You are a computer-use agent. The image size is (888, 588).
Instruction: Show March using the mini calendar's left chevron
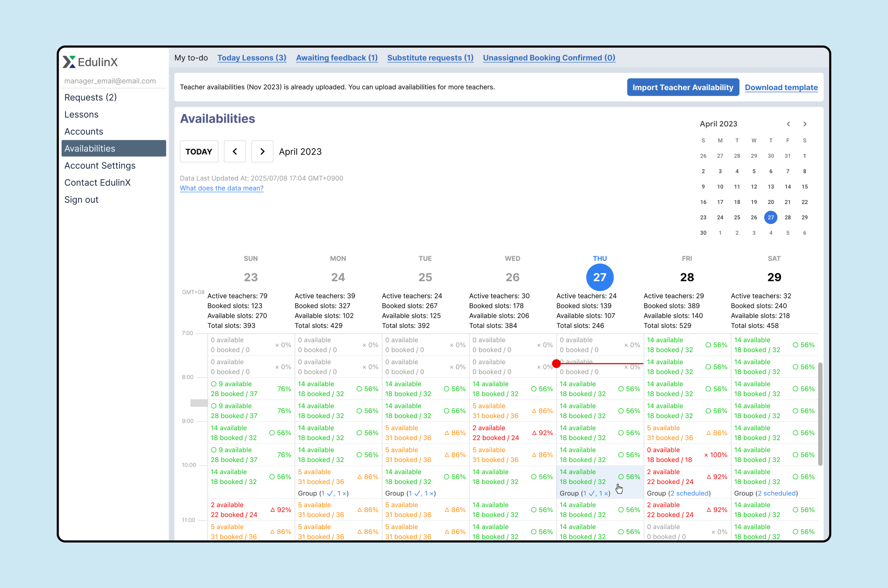point(788,124)
